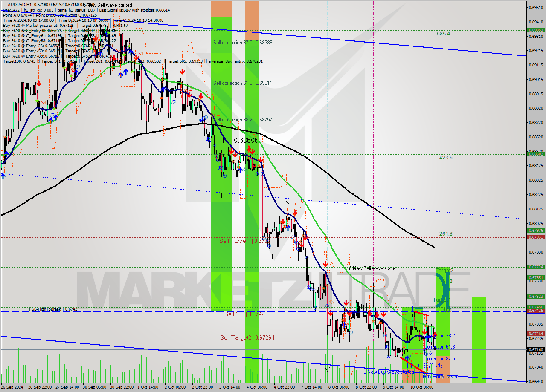Click green 0.67651 tag on price axis
The height and width of the screenshot is (392, 546).
pos(536,277)
